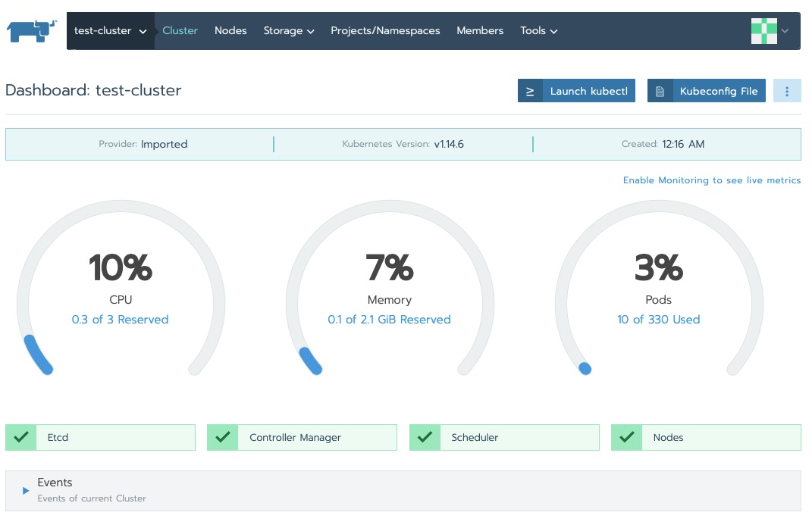
Task: Click the Nodes health checkmark icon
Action: (626, 437)
